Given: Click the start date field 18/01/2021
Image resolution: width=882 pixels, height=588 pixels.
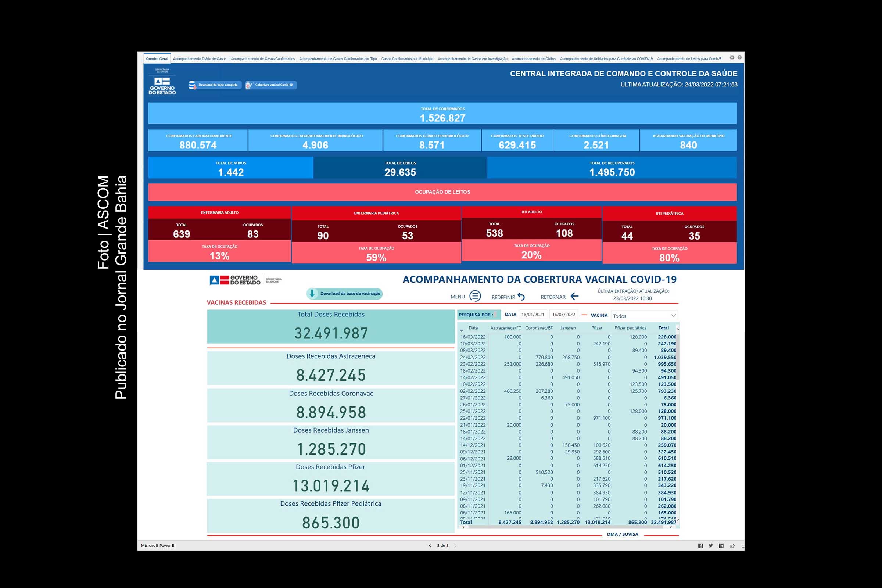Looking at the screenshot, I should [533, 315].
